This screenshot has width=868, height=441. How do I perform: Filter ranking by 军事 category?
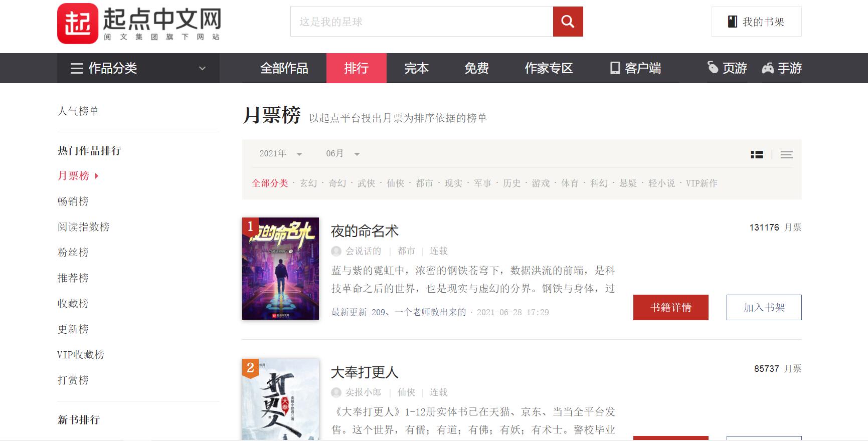coord(482,183)
